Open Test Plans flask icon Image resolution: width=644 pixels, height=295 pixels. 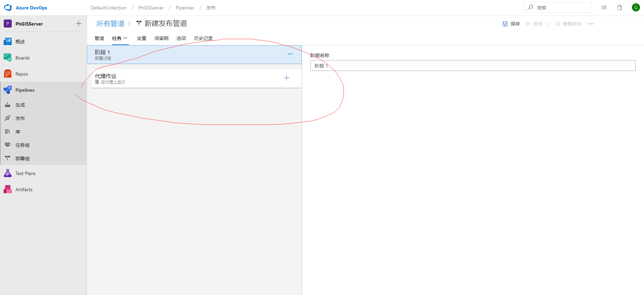pos(8,173)
